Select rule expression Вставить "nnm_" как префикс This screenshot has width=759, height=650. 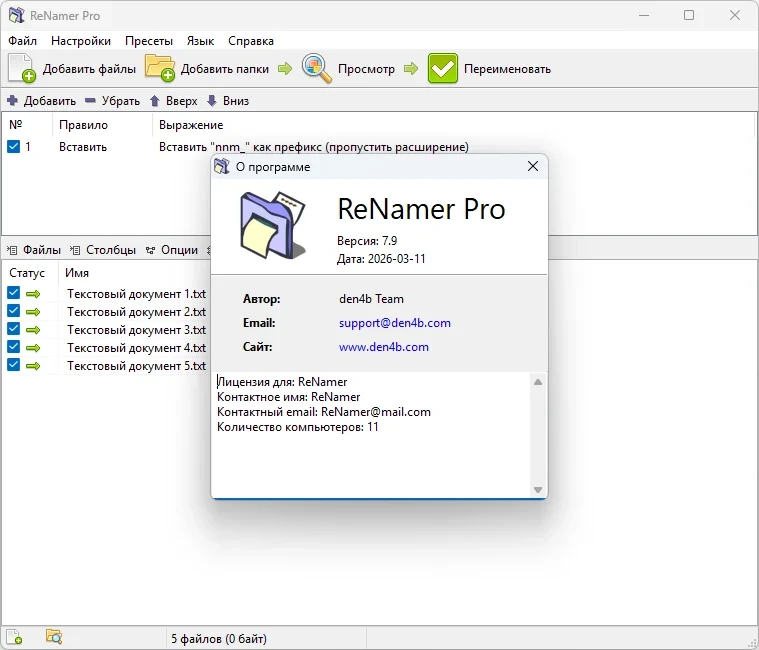314,147
